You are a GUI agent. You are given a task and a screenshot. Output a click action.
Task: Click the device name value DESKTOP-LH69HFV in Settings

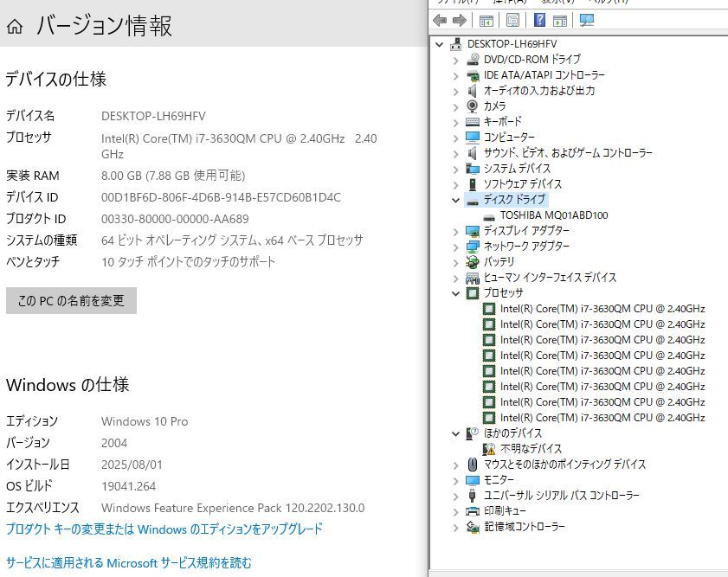(153, 116)
